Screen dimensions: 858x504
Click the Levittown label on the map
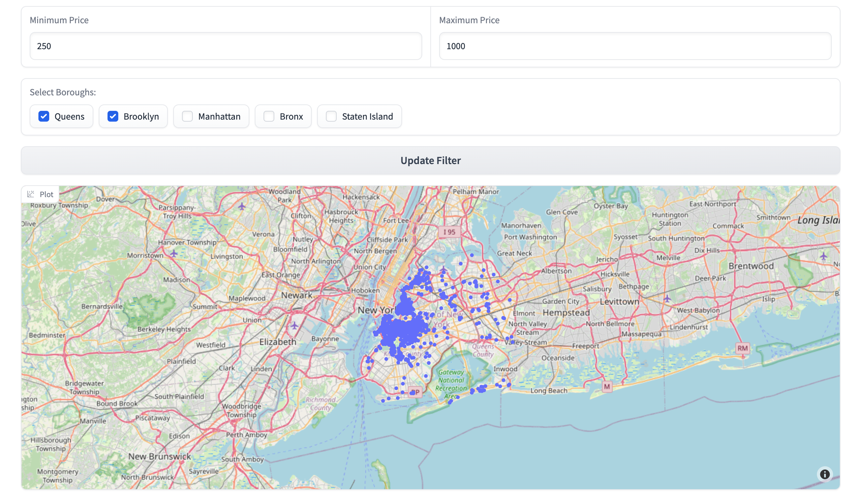pos(619,302)
